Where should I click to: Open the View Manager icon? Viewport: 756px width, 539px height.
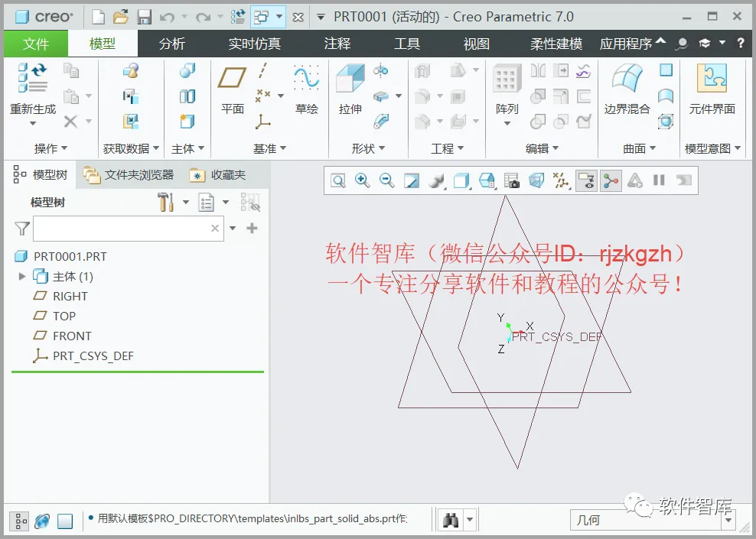[x=512, y=181]
